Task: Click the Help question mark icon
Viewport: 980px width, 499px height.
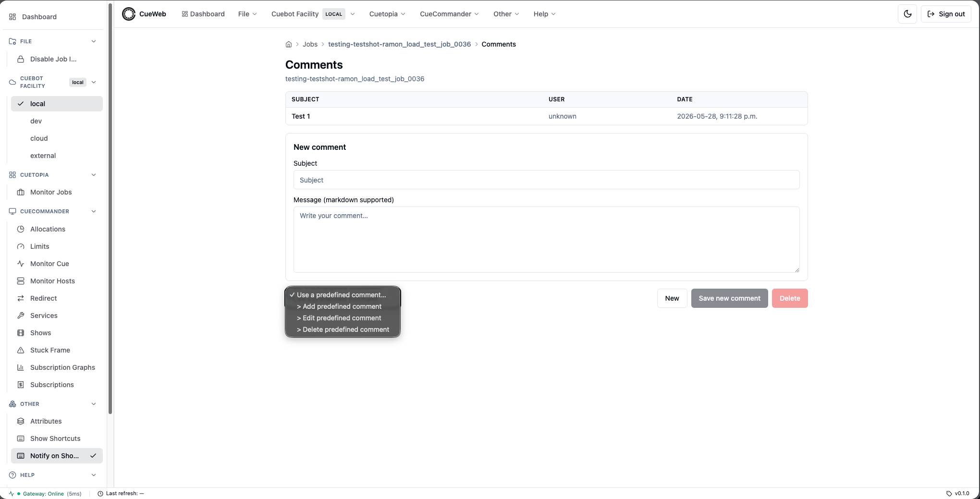Action: coord(12,475)
